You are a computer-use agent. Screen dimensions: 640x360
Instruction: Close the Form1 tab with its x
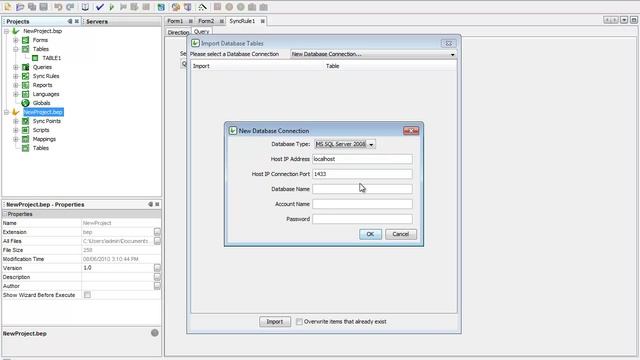tap(190, 21)
